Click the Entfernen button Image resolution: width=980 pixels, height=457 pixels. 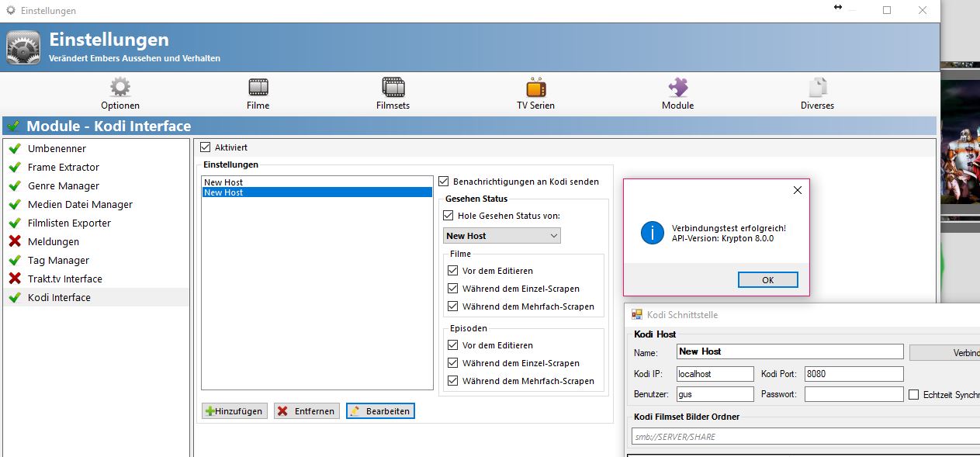point(306,411)
